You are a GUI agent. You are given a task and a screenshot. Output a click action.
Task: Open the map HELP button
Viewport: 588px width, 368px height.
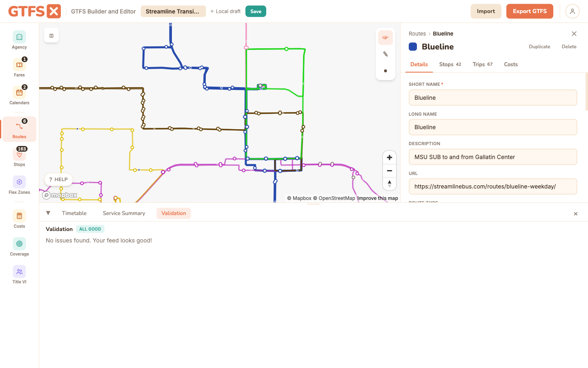58,180
